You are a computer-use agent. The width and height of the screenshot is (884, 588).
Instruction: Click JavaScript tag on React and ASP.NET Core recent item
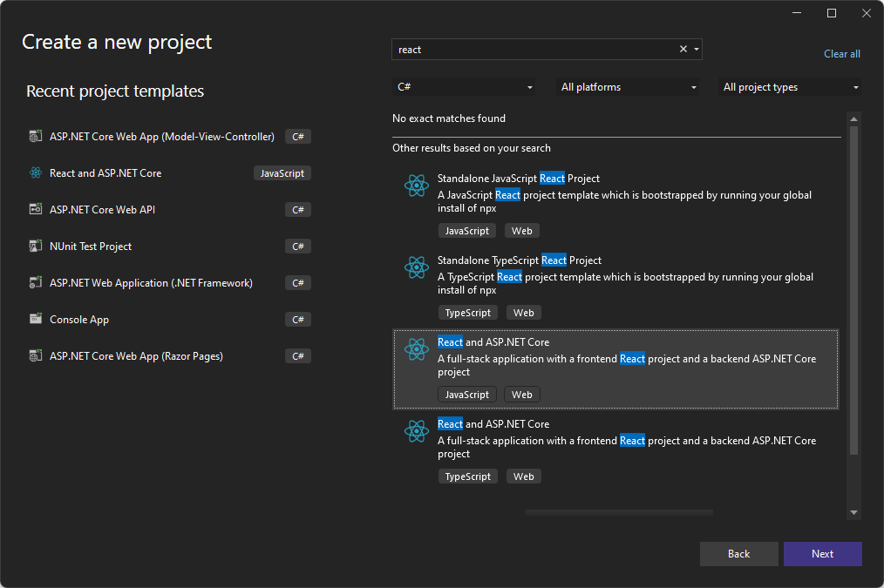282,173
